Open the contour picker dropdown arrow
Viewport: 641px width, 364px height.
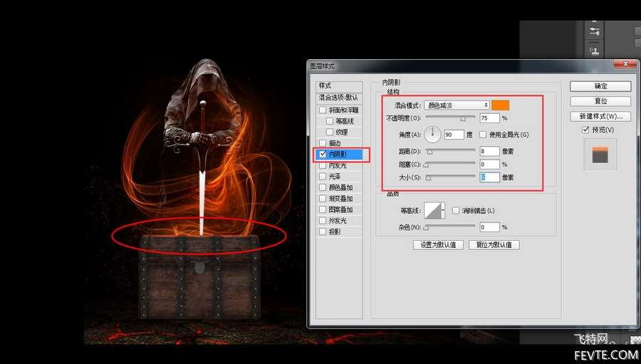coord(443,210)
